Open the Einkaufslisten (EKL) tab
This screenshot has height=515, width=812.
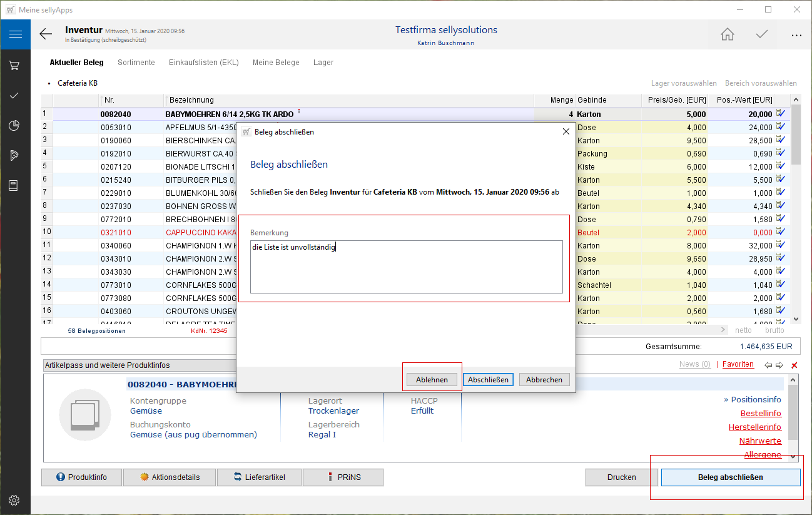point(203,63)
